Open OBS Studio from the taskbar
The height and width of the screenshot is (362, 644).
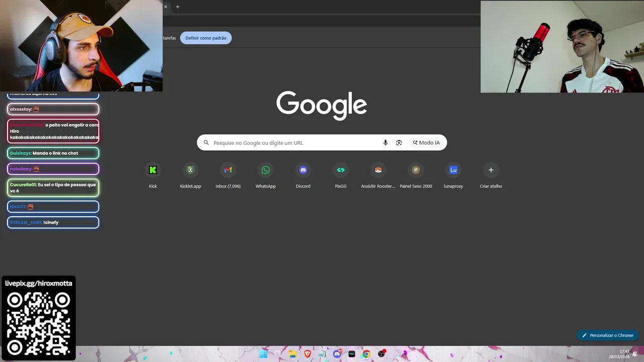tap(381, 354)
